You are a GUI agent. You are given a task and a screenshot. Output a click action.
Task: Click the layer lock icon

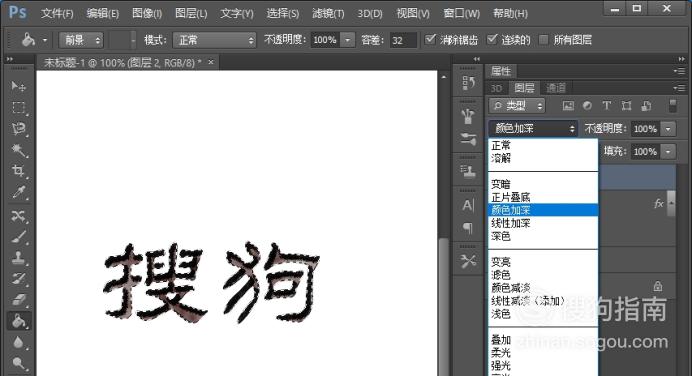pos(658,286)
